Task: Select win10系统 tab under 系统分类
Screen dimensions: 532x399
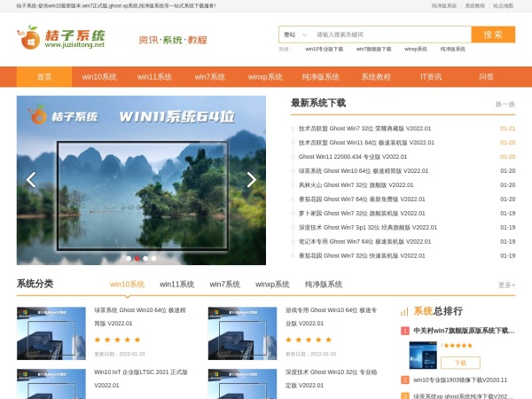Action: pyautogui.click(x=127, y=285)
